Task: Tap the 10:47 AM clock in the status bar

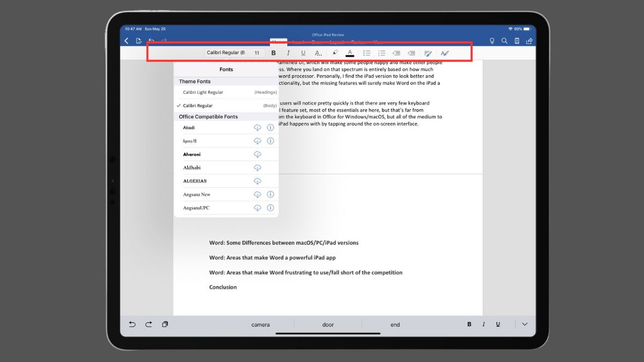Action: point(132,29)
